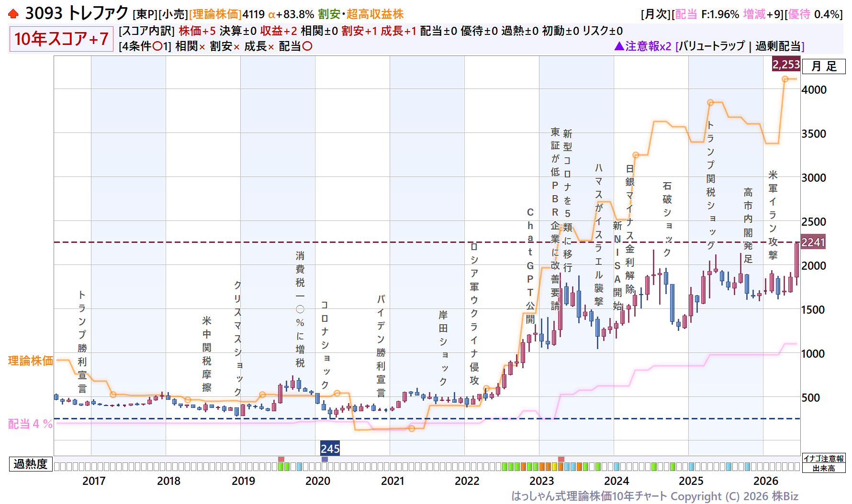Click the 日銀マイナス金利解除 event label

630,229
